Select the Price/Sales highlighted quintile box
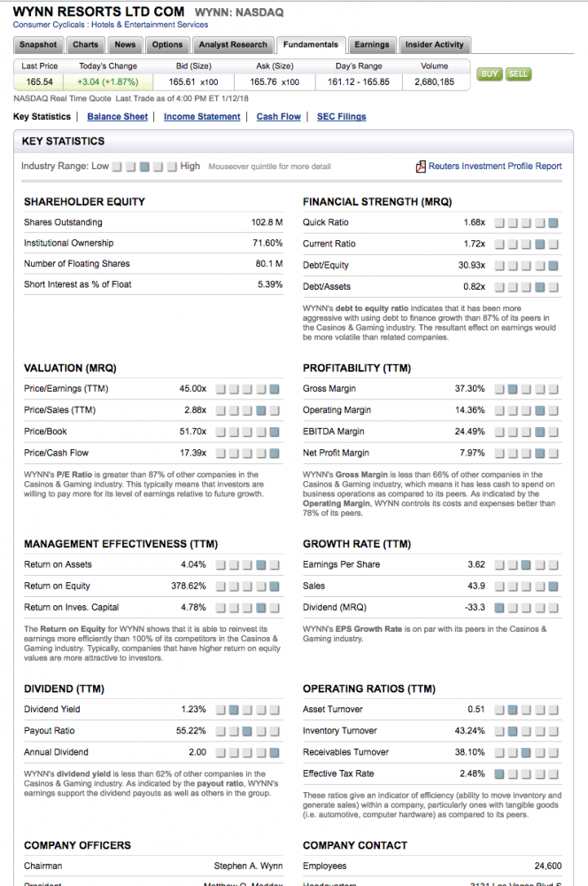 (260, 410)
